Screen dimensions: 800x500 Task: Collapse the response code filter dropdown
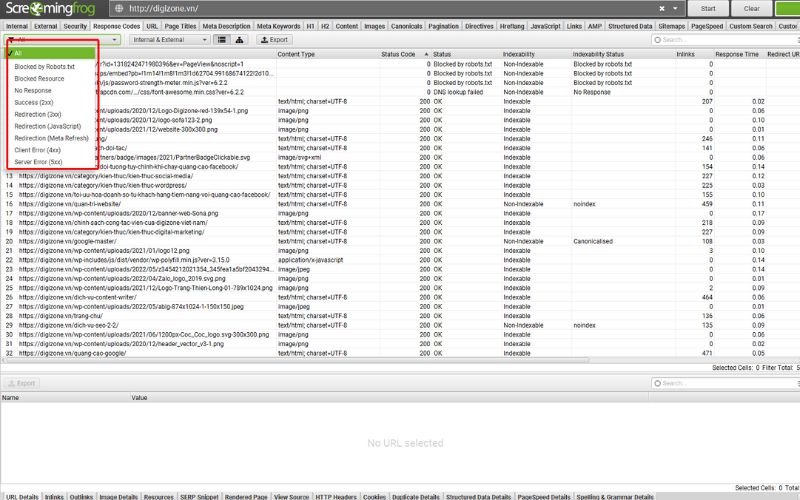[114, 39]
